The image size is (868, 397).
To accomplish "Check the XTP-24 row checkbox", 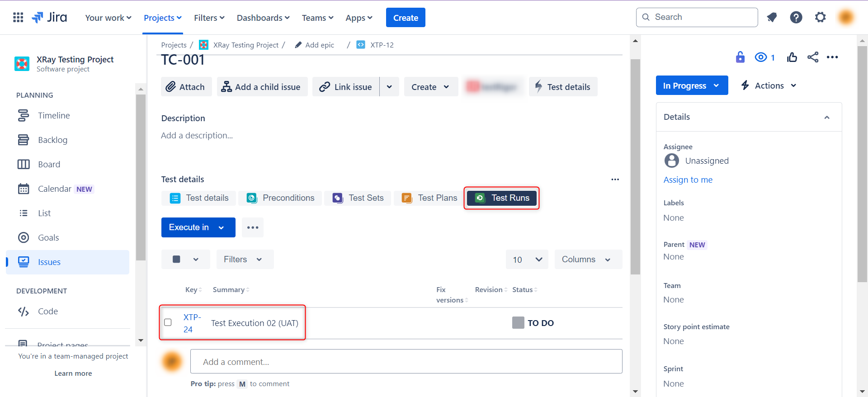I will click(x=168, y=322).
